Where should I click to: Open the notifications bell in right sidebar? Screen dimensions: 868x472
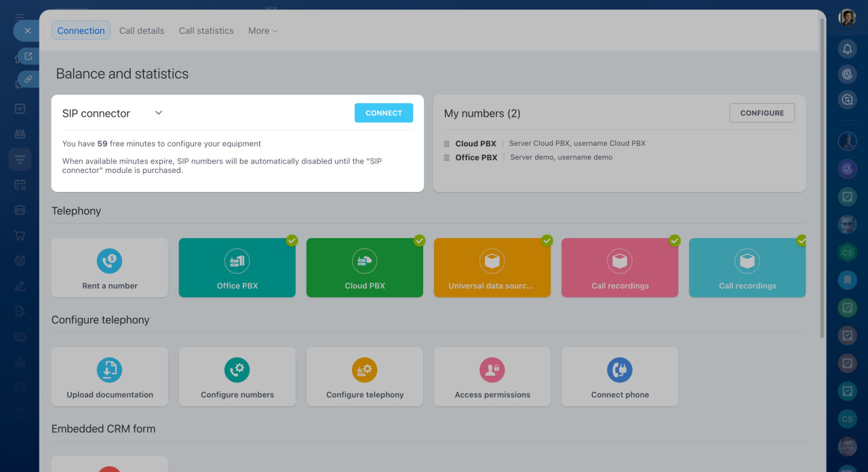point(847,49)
